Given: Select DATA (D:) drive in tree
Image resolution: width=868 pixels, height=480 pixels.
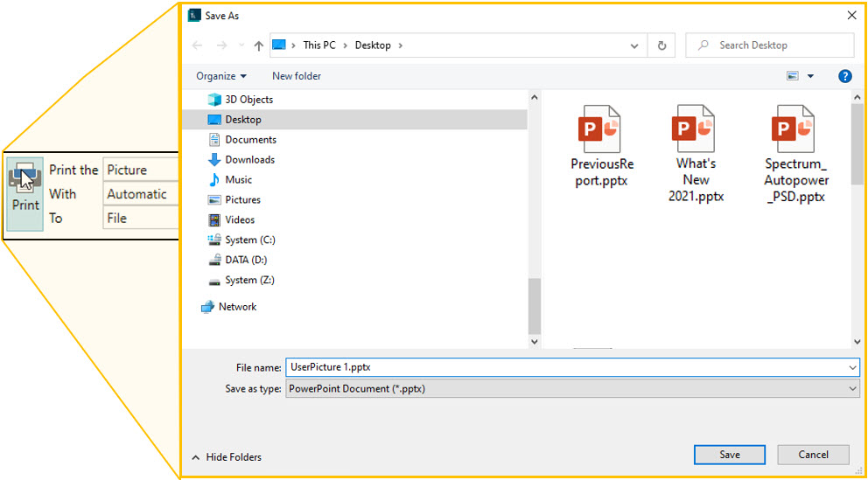Looking at the screenshot, I should 245,260.
